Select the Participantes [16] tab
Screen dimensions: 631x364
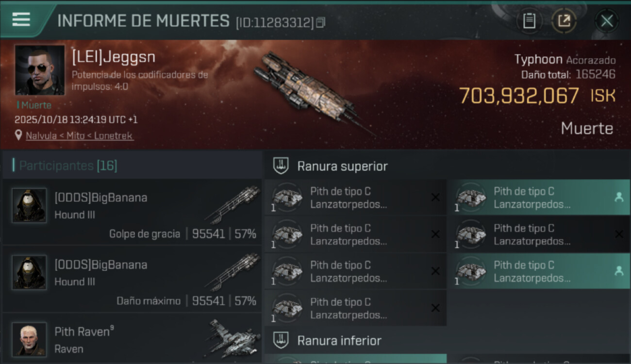[x=68, y=165]
